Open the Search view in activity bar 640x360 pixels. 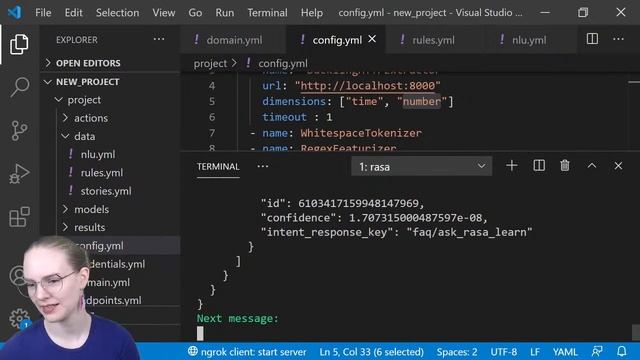19,87
